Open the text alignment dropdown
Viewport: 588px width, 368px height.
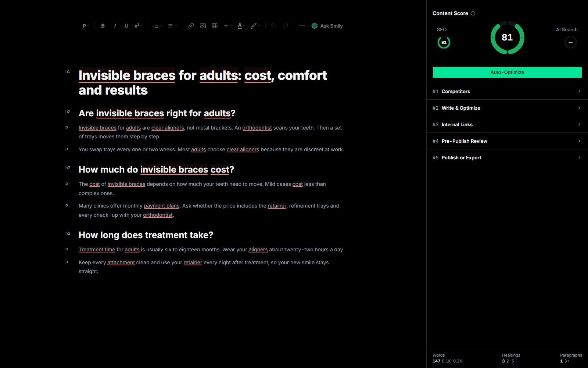172,26
